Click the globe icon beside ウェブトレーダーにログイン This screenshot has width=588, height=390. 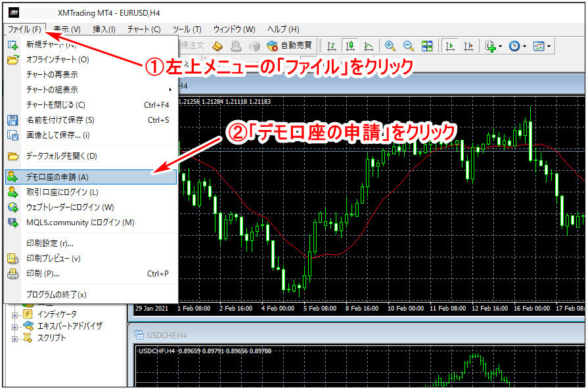click(12, 207)
